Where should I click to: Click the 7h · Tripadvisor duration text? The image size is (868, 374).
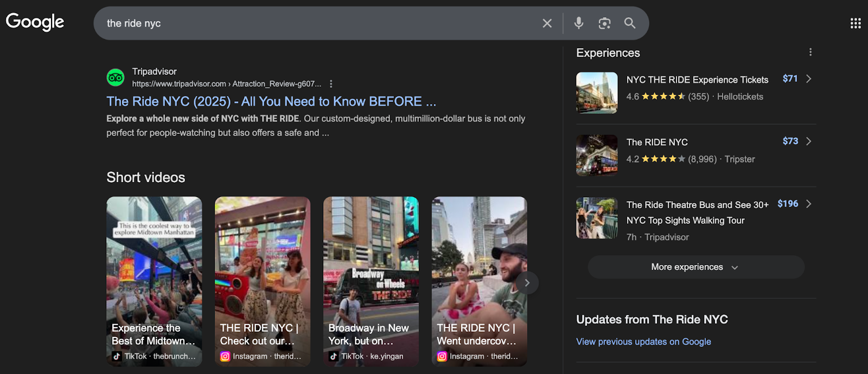click(x=658, y=237)
